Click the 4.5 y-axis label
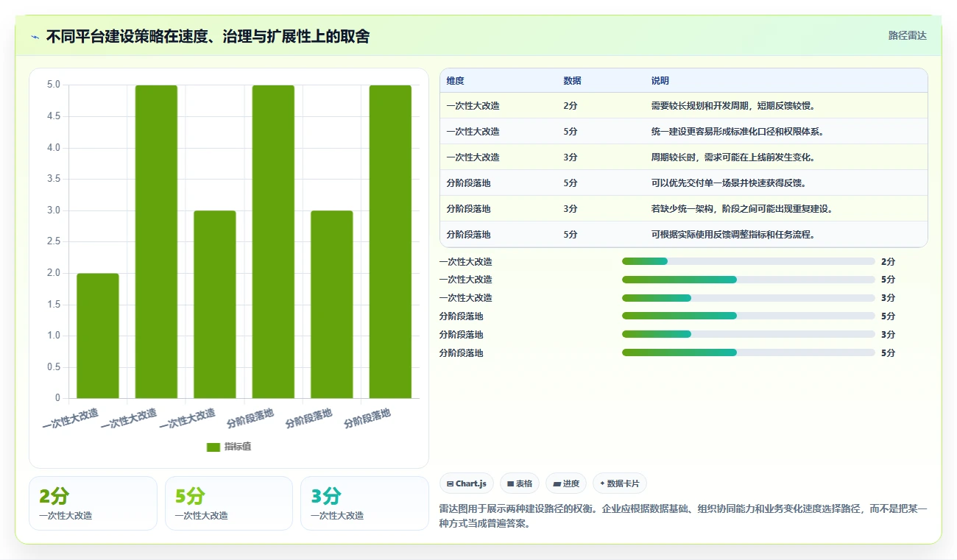 coord(53,116)
